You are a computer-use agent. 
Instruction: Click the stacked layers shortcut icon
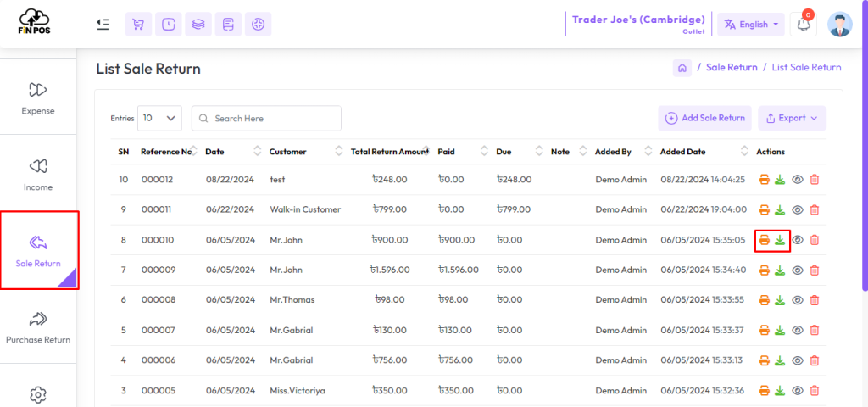(198, 25)
